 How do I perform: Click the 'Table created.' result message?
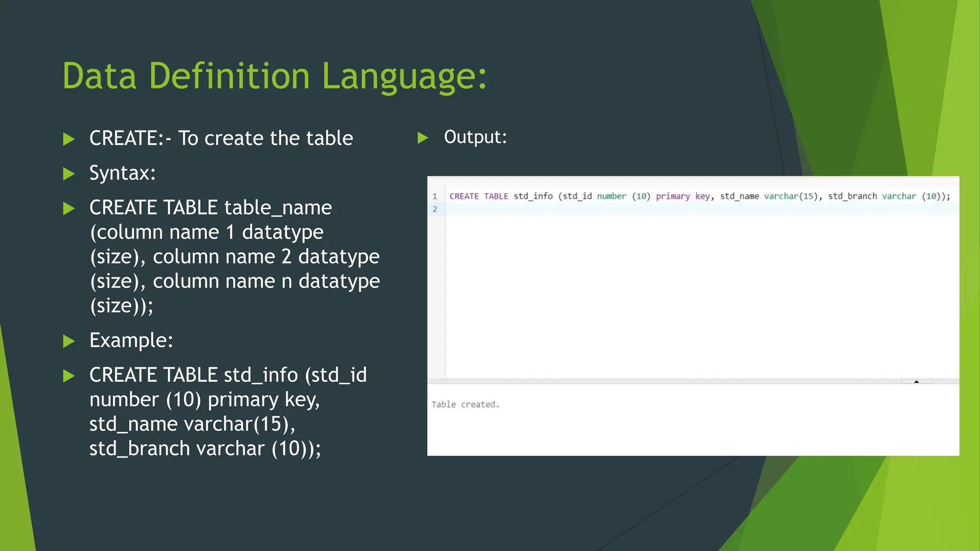pyautogui.click(x=465, y=405)
